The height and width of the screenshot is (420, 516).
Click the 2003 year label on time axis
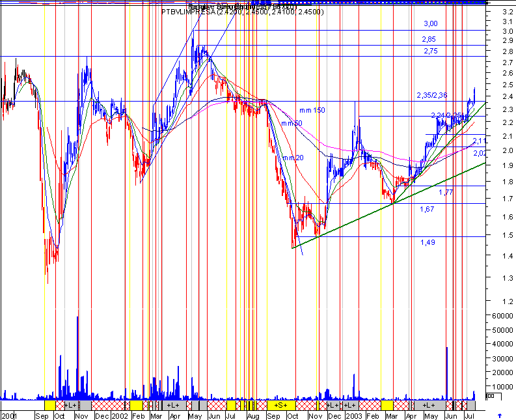[x=354, y=416]
